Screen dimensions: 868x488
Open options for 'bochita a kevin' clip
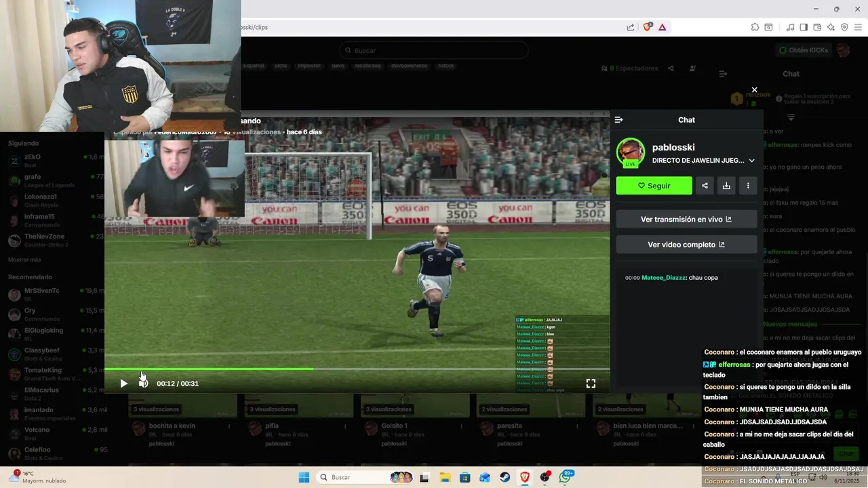pos(229,426)
